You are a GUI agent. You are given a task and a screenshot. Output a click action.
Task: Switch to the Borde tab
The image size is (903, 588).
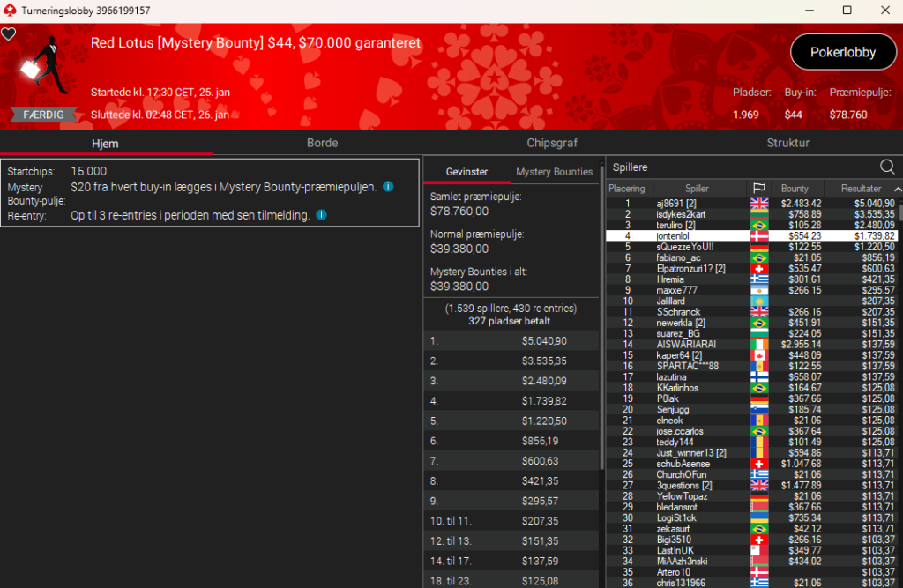tap(322, 143)
